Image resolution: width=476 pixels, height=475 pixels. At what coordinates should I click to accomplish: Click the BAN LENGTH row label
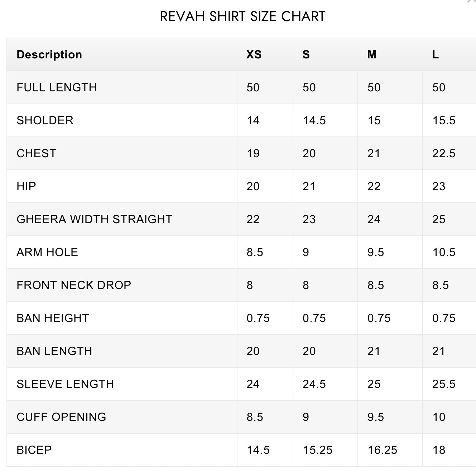tap(54, 351)
